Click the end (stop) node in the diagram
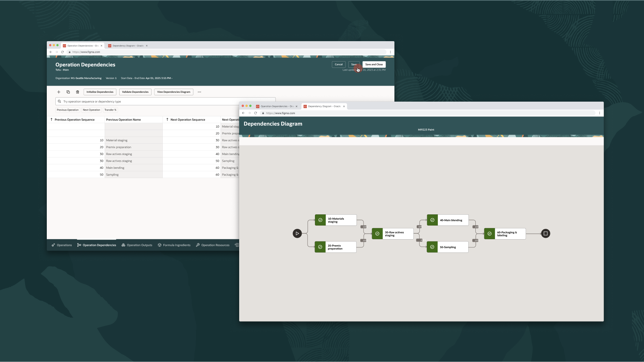Screen dimensions: 644x362 546,233
